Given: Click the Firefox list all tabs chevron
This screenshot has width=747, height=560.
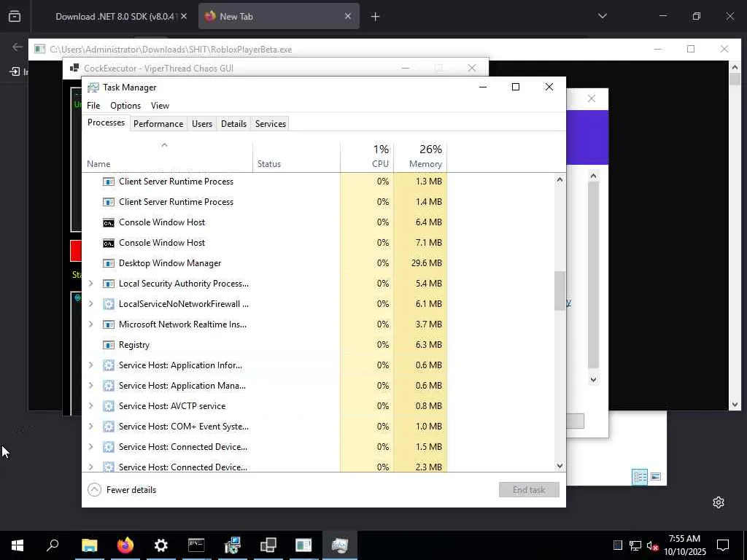Looking at the screenshot, I should [602, 16].
